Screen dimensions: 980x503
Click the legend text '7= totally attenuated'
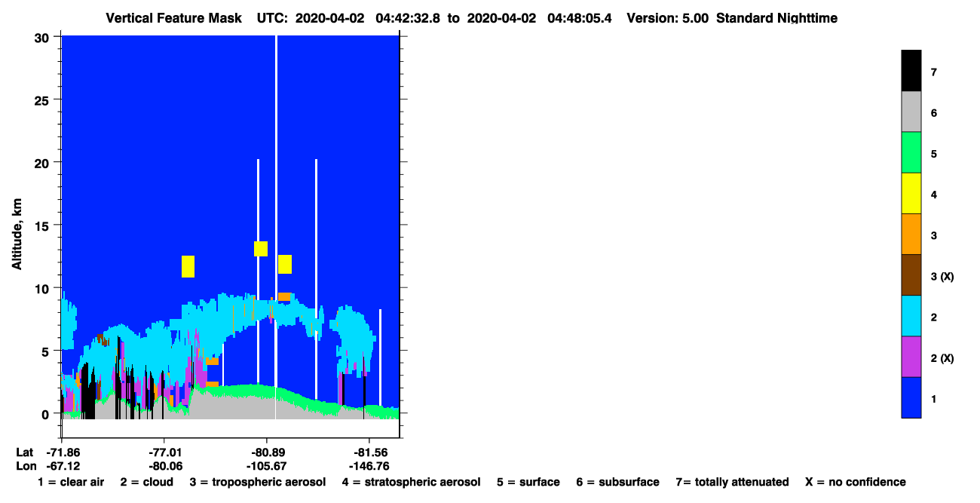click(x=732, y=482)
